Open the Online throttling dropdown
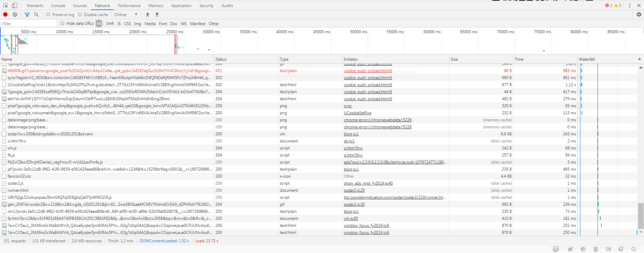 pos(126,14)
